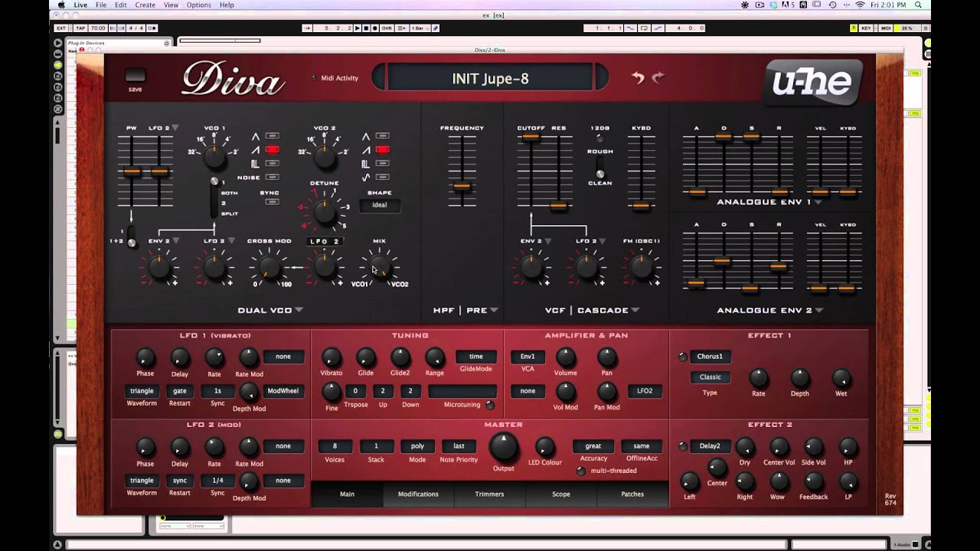The height and width of the screenshot is (551, 980).
Task: Click the Accuracy 'great' button
Action: [593, 446]
